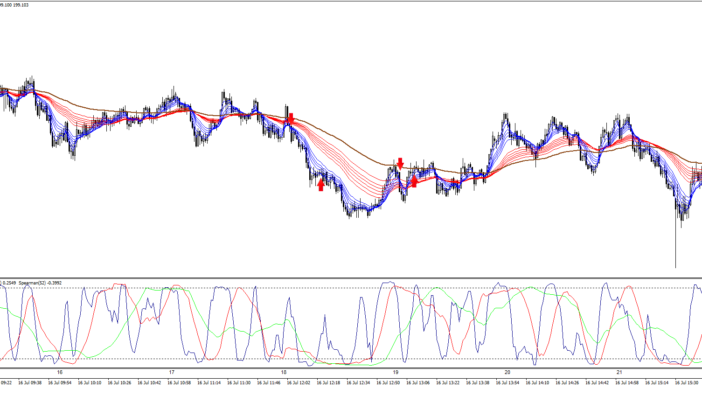Select the red up arrow near 13:06
702x395 pixels.
point(414,181)
